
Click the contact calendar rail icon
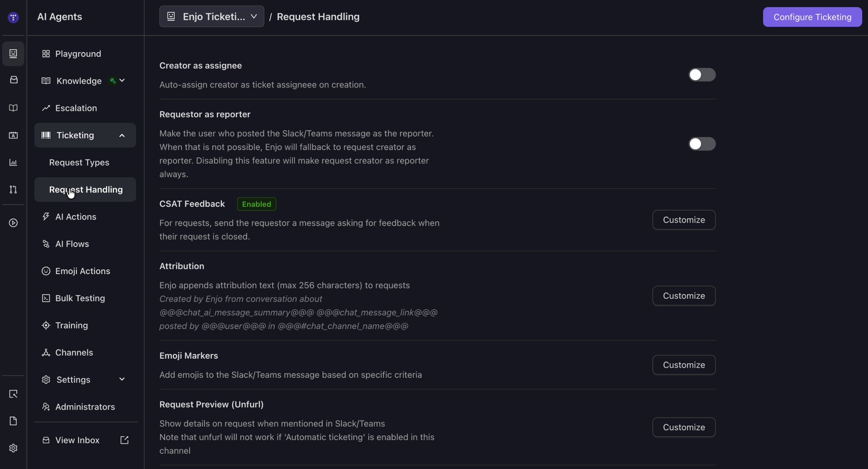tap(13, 135)
